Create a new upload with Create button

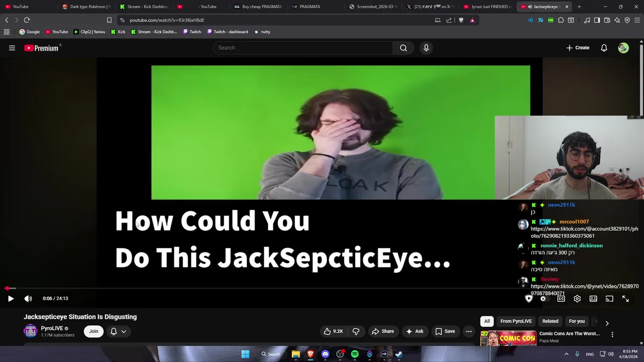[578, 48]
